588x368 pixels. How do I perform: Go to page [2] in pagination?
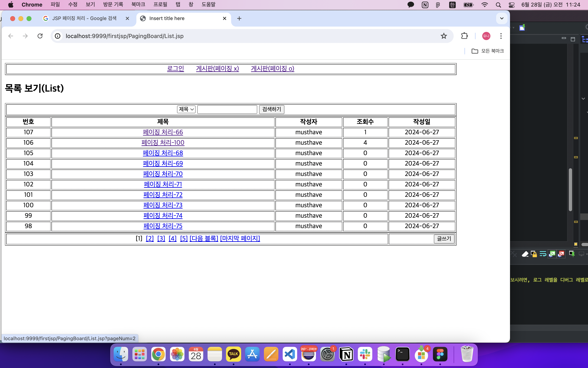[x=150, y=239]
